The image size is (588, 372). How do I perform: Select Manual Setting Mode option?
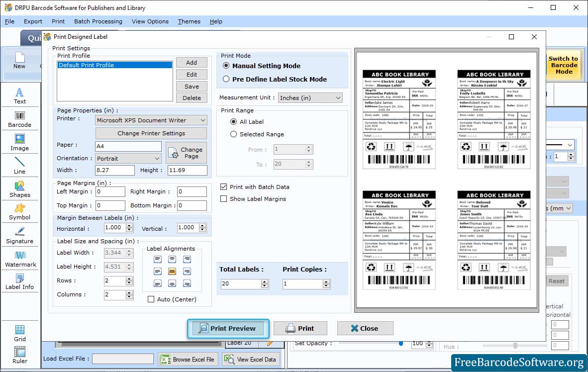point(262,66)
